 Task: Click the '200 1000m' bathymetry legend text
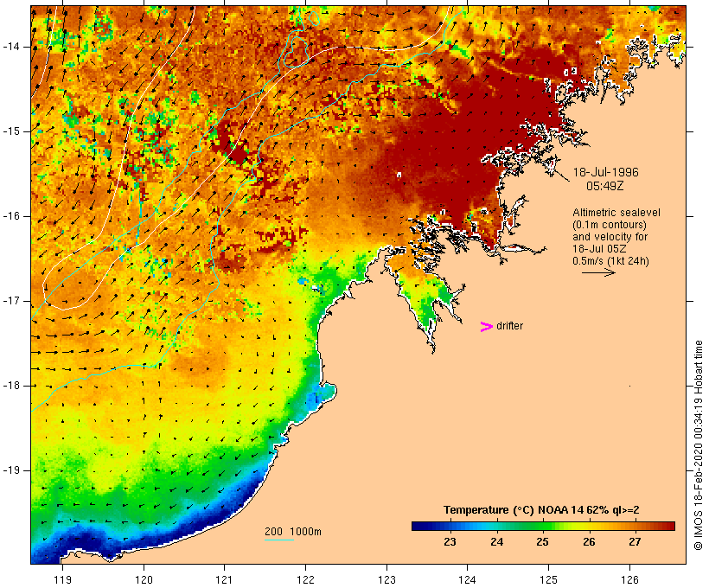(x=293, y=532)
